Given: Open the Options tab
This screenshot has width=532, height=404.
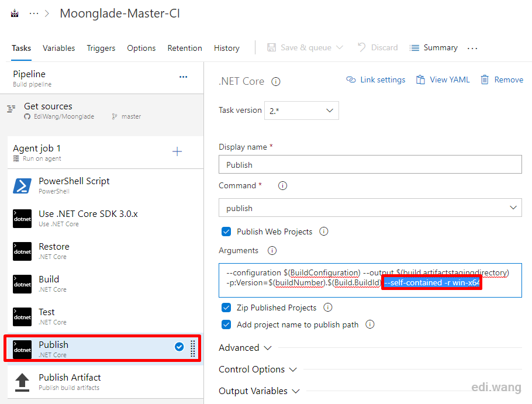Looking at the screenshot, I should tap(141, 48).
